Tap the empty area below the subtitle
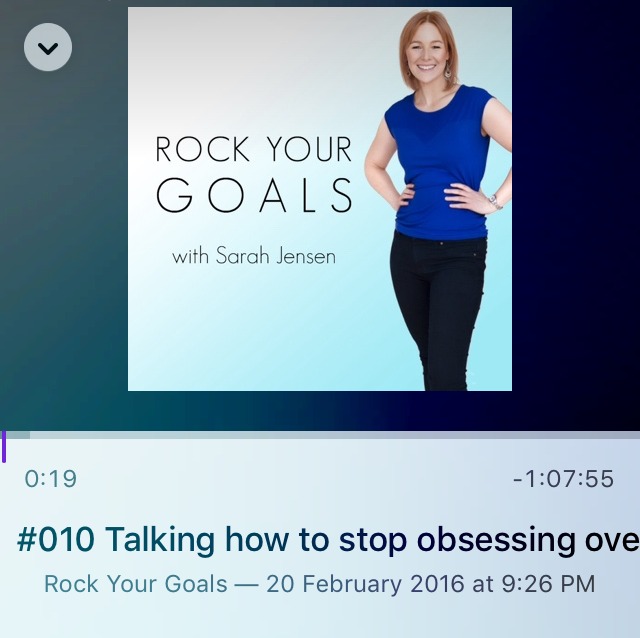Screen dimensions: 640x638 (x=320, y=618)
